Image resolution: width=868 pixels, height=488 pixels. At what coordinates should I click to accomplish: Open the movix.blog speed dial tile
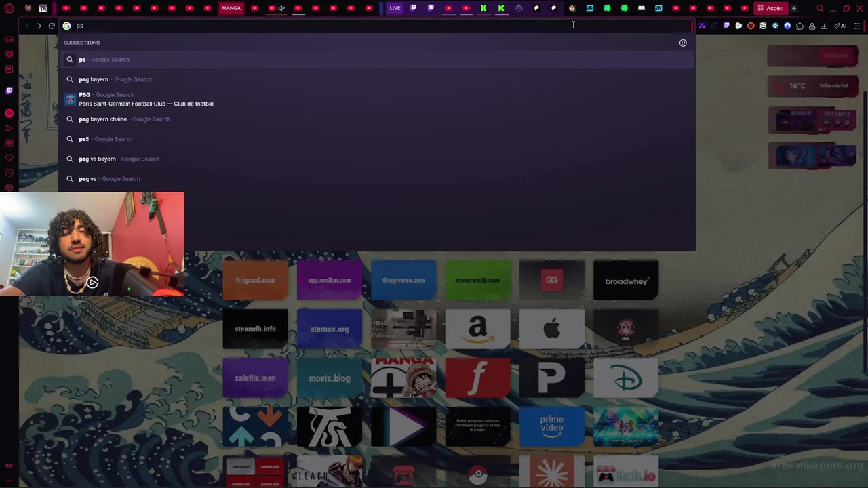click(330, 378)
